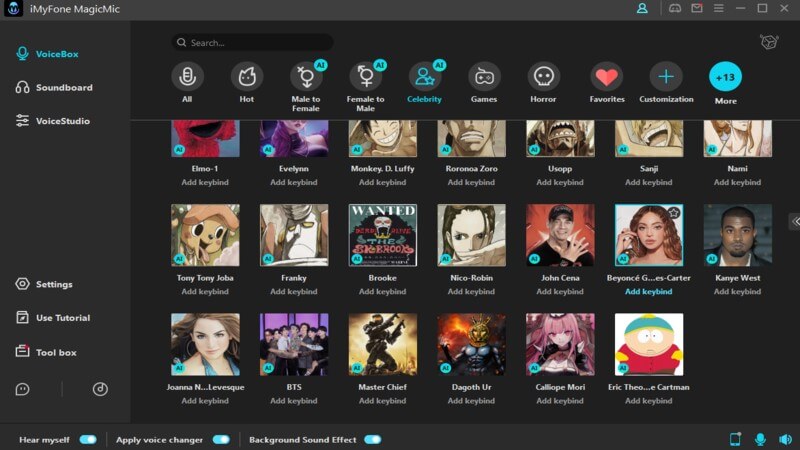Add keybind for Usopp
This screenshot has height=450, width=800.
pyautogui.click(x=560, y=182)
